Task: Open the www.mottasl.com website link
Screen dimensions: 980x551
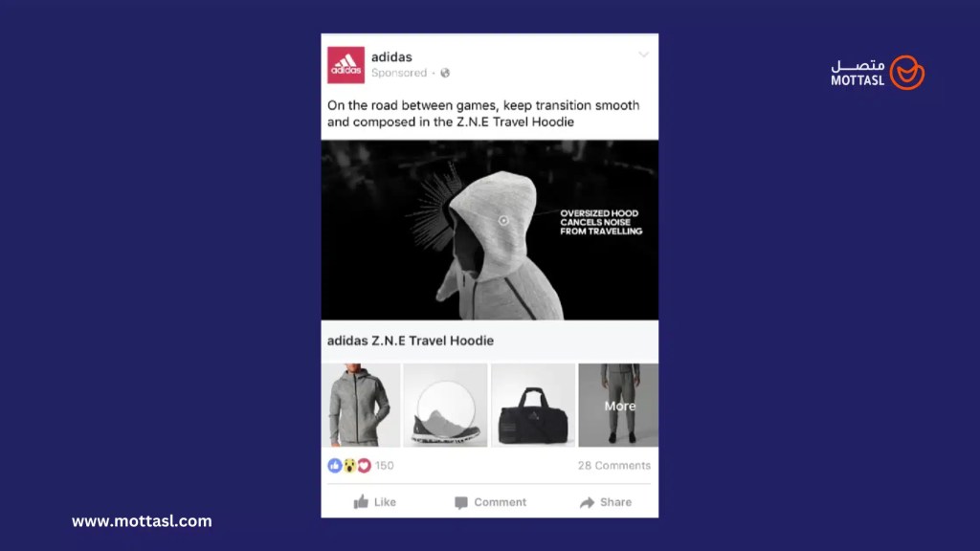Action: [142, 521]
